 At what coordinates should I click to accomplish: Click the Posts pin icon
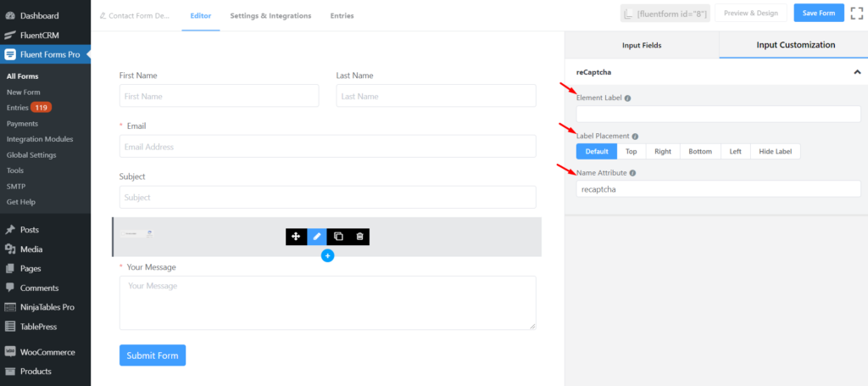(10, 230)
